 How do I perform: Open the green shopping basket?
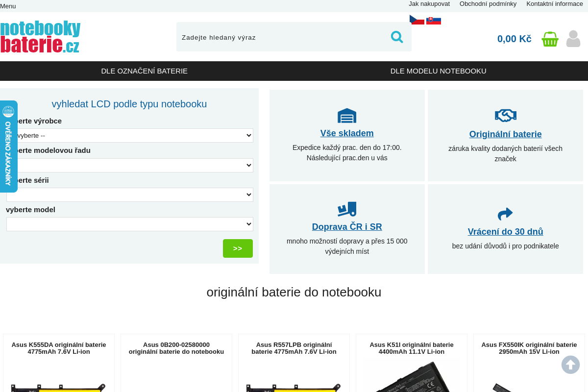[x=550, y=39]
